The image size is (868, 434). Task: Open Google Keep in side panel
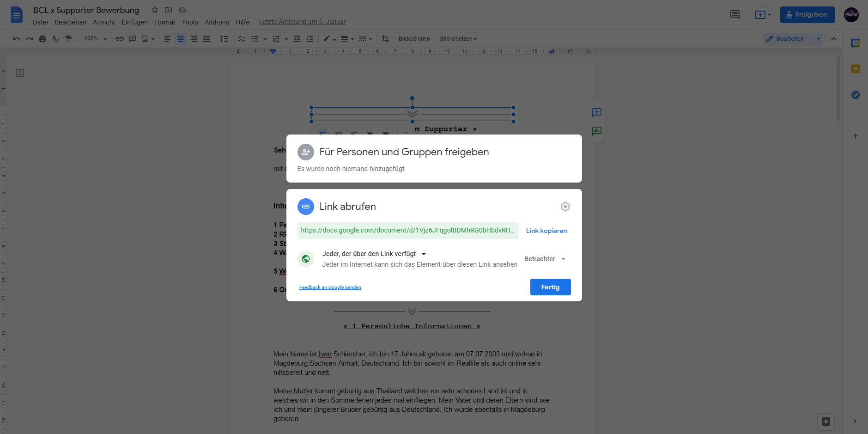pos(855,69)
